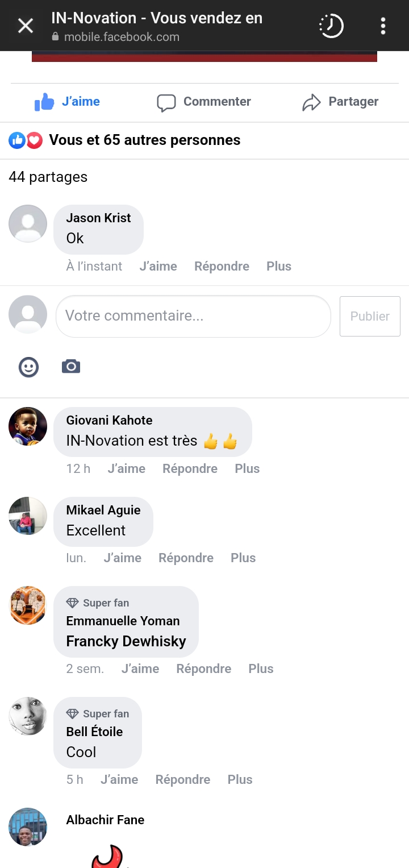This screenshot has width=409, height=868.
Task: Tap the Partager share arrow
Action: pos(311,102)
